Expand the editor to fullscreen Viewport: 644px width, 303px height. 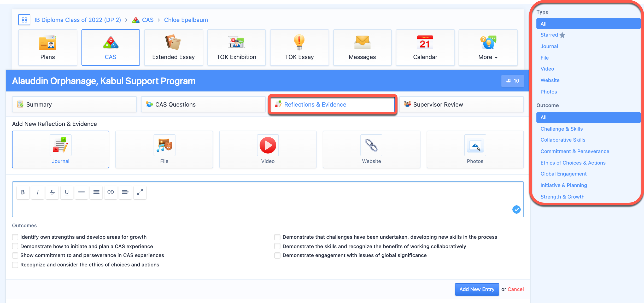click(x=140, y=192)
